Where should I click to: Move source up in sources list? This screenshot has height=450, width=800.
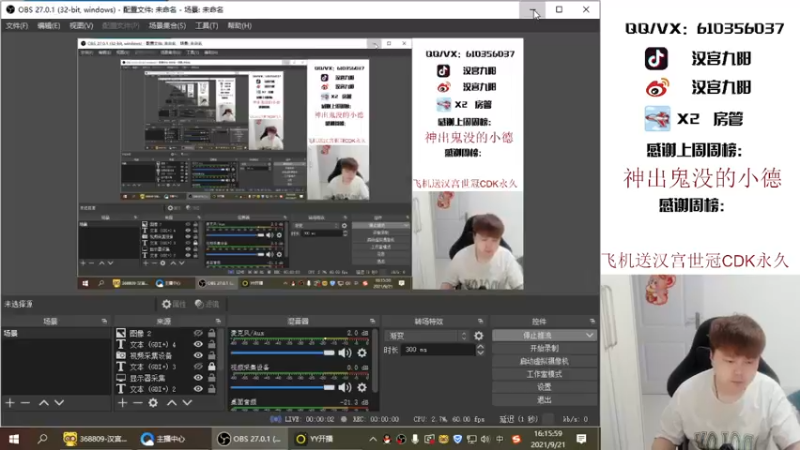point(172,403)
